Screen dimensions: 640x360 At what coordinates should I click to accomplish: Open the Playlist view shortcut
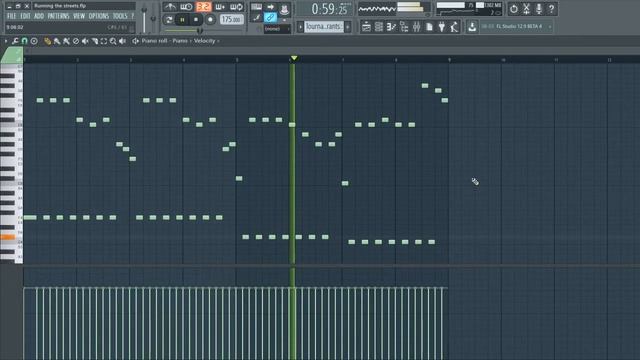click(366, 27)
